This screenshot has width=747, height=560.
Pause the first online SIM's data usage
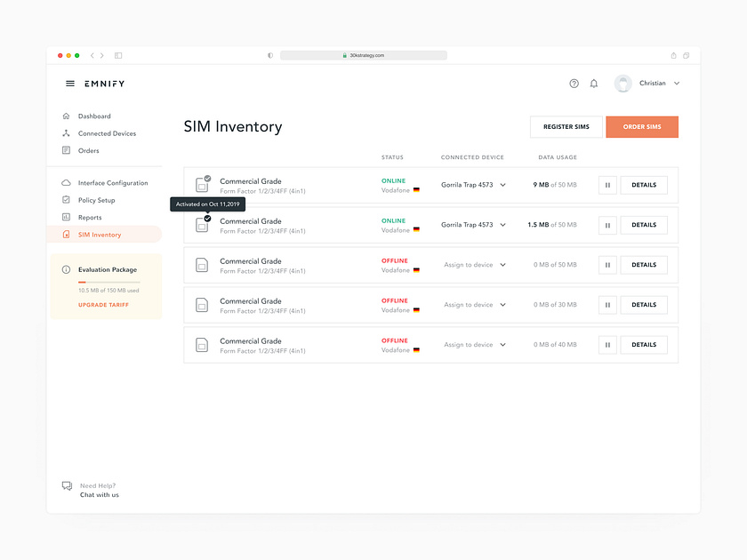pos(607,185)
